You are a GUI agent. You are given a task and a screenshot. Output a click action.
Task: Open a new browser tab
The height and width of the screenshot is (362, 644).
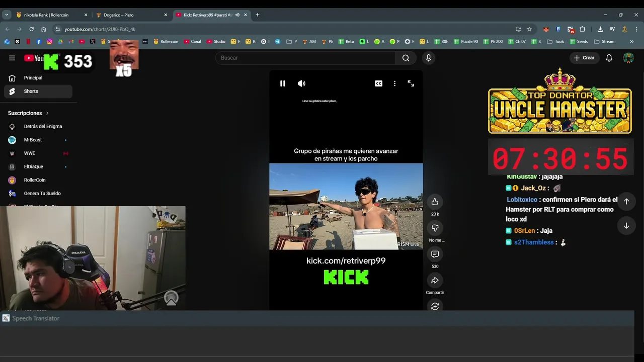257,15
